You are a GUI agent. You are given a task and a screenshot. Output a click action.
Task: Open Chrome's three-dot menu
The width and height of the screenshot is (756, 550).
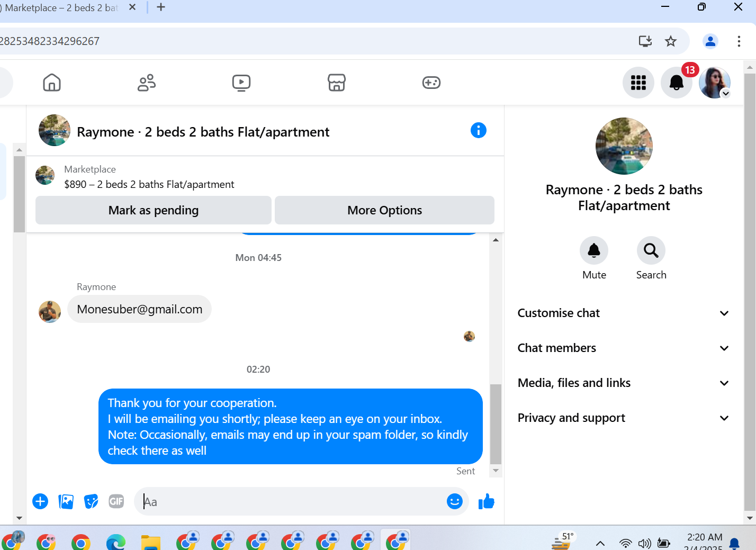pos(739,41)
